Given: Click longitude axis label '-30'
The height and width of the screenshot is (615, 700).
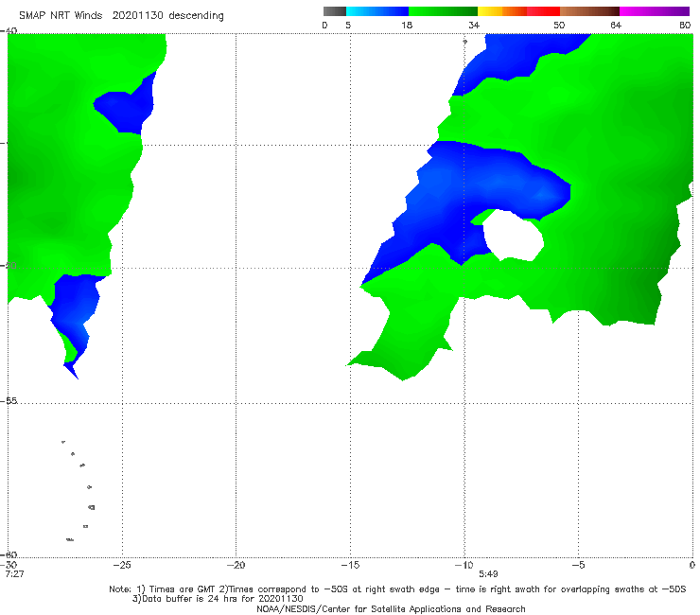Looking at the screenshot, I should [9, 565].
